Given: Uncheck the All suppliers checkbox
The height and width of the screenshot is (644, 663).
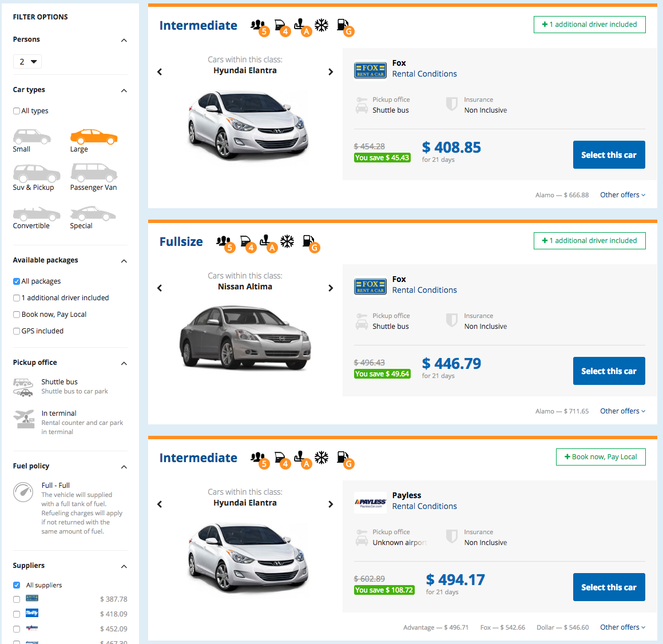Looking at the screenshot, I should click(x=17, y=585).
